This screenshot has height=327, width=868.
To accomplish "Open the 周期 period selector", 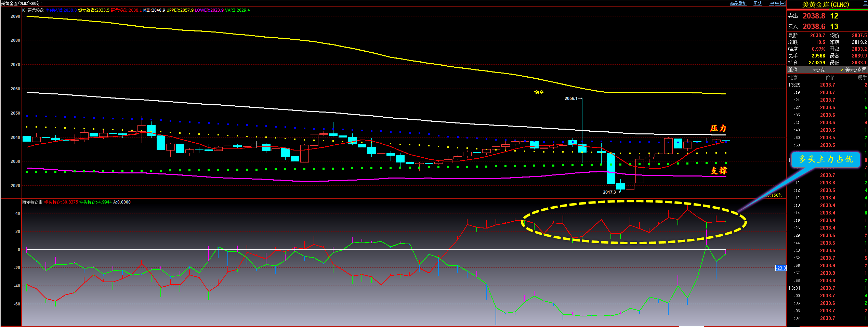I will click(x=757, y=3).
